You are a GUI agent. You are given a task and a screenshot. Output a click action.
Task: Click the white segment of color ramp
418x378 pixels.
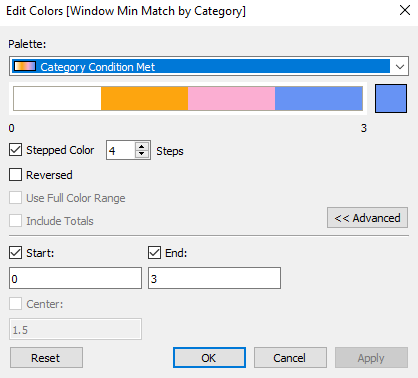(57, 98)
